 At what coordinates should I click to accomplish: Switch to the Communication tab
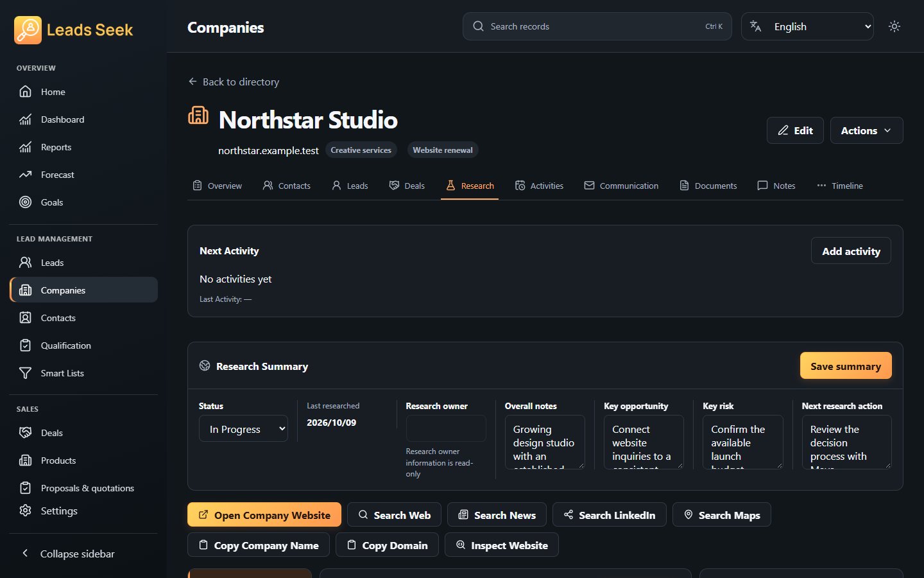621,186
